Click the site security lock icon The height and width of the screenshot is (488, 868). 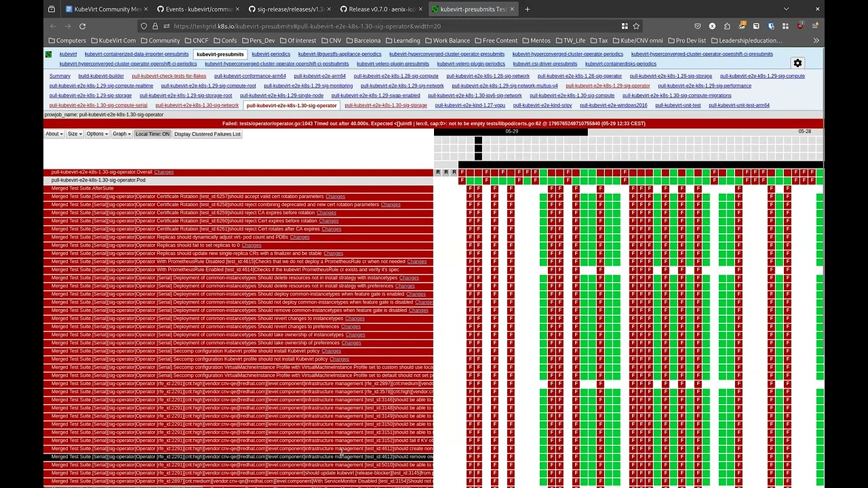[x=155, y=26]
